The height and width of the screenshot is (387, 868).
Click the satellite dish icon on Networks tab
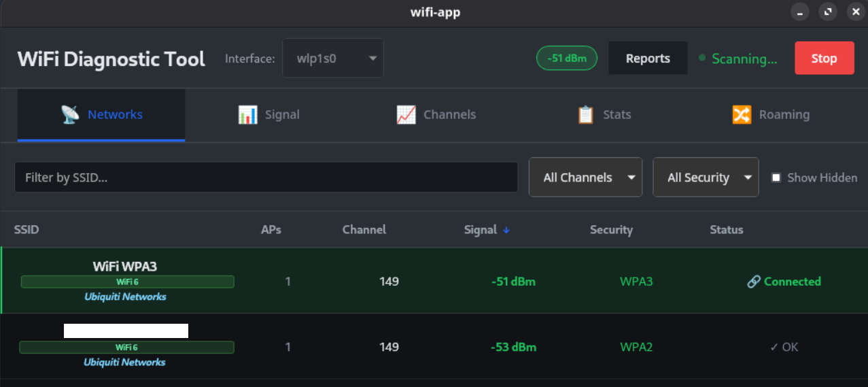(70, 114)
